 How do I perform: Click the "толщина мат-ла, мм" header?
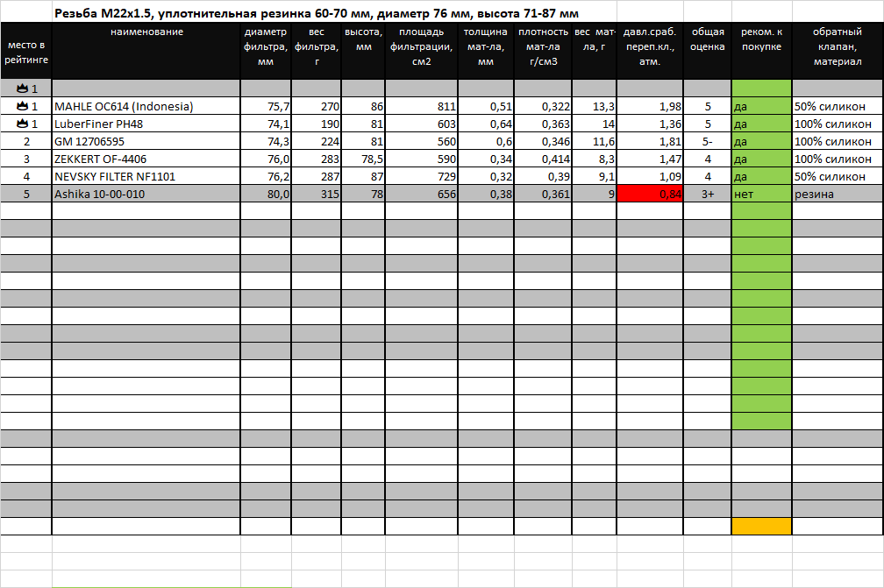[486, 52]
